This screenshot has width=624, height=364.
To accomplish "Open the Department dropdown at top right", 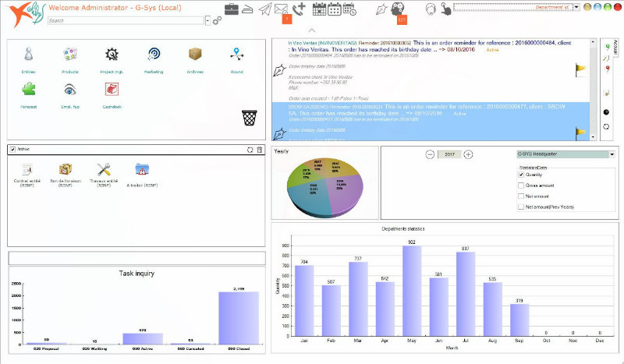I will (575, 7).
